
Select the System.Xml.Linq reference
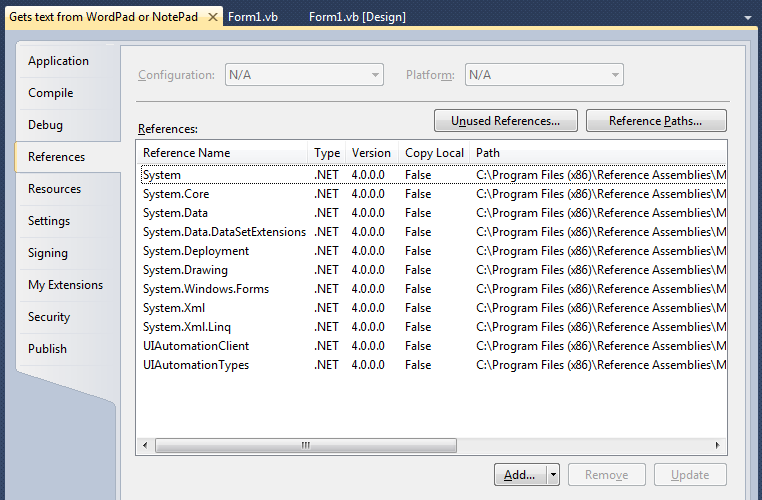click(x=433, y=327)
